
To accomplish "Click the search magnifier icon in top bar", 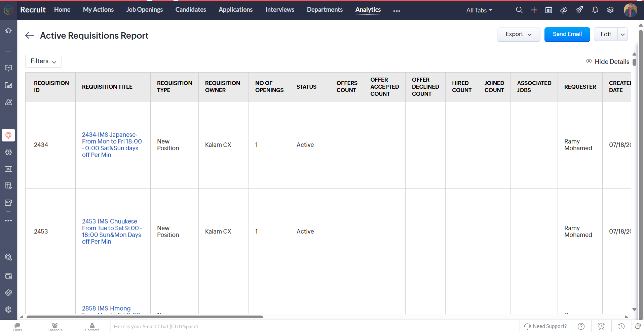I will click(x=519, y=10).
